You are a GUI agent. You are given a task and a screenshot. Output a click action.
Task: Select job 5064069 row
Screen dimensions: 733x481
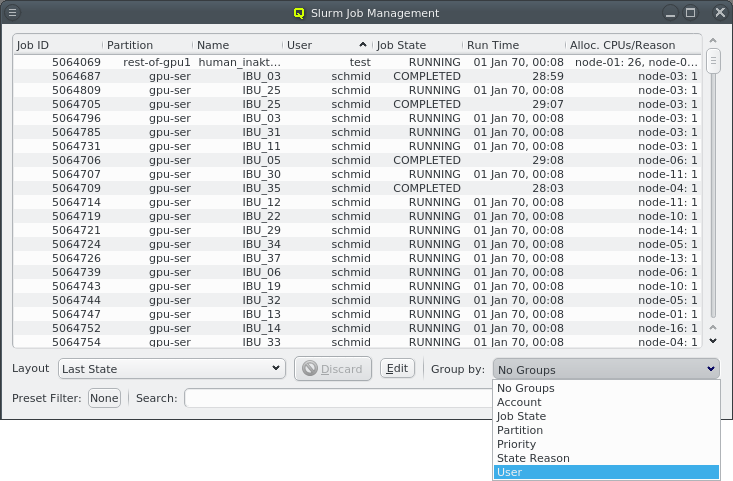(x=358, y=62)
